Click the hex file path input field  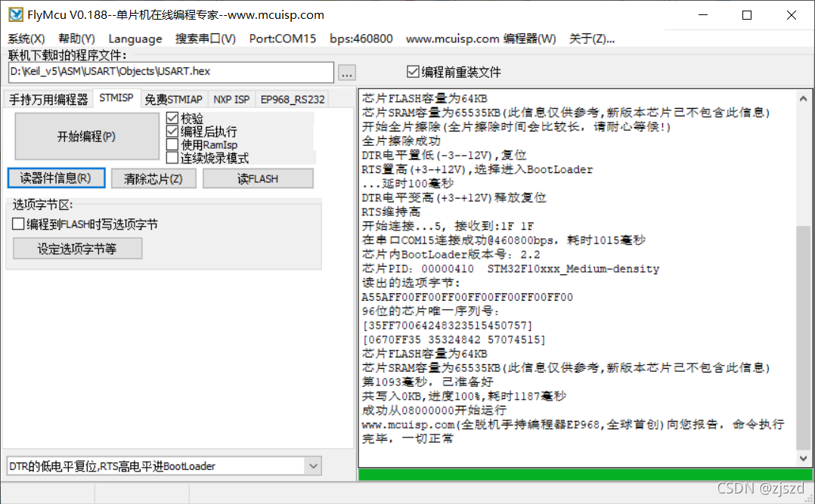click(x=171, y=72)
